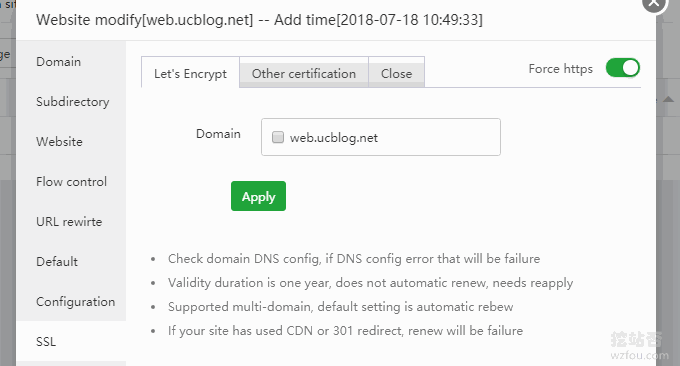Viewport: 680px width, 366px height.
Task: Close the Website modify dialog
Action: [x=654, y=3]
